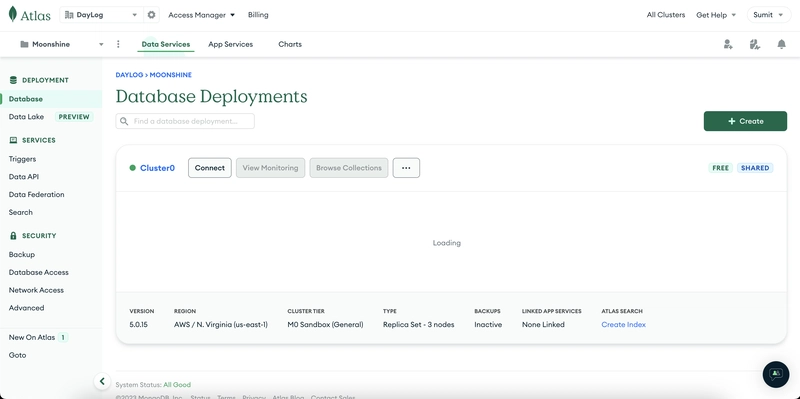Screen dimensions: 800x399
Task: Open the project activity feed icon
Action: click(x=755, y=44)
